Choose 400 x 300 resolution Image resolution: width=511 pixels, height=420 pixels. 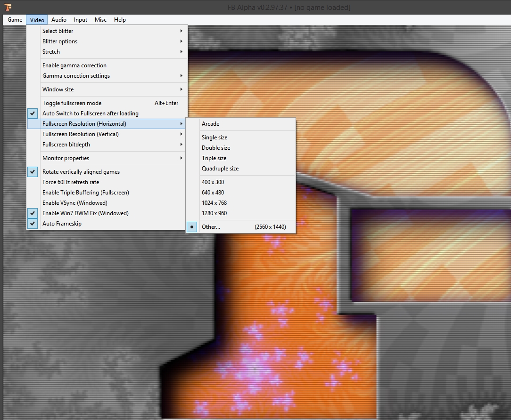241,182
